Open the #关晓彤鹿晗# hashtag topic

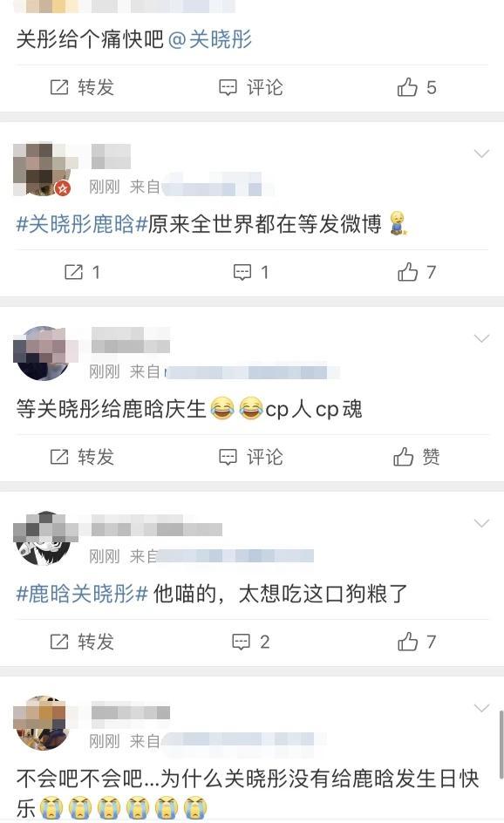81,224
